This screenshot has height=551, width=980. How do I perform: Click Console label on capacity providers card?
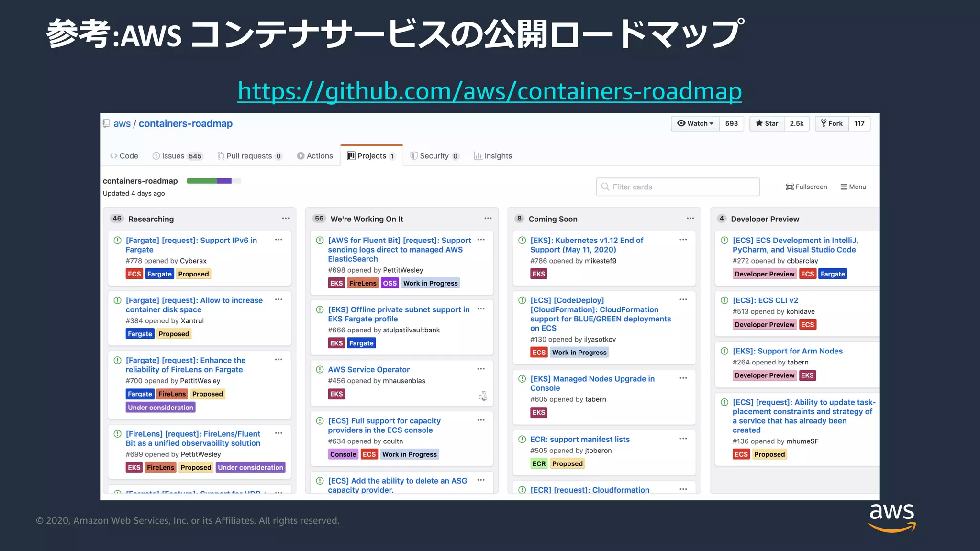tap(343, 454)
